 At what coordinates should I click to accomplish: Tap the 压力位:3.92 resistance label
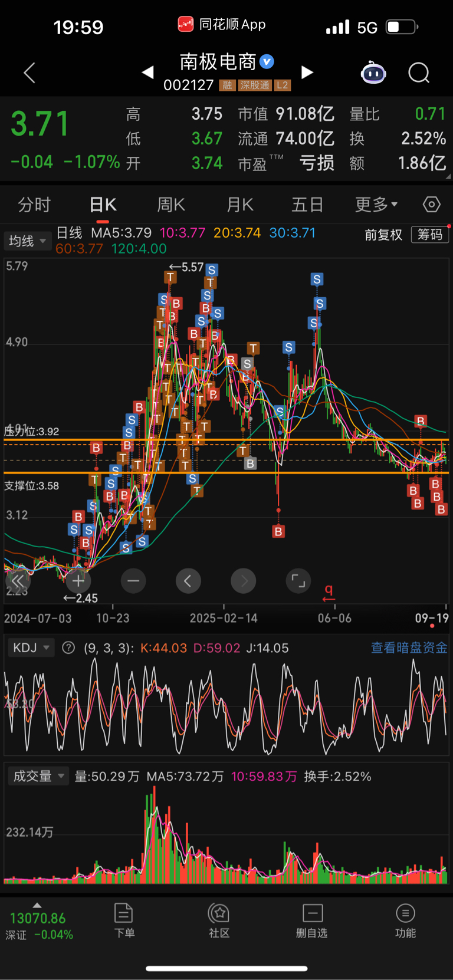pyautogui.click(x=32, y=431)
